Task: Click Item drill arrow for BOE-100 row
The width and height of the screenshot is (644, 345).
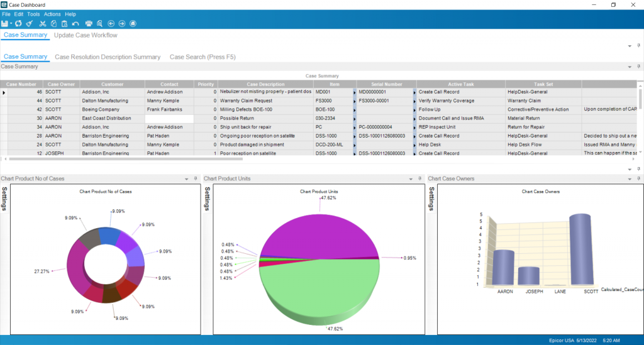Action: (355, 109)
